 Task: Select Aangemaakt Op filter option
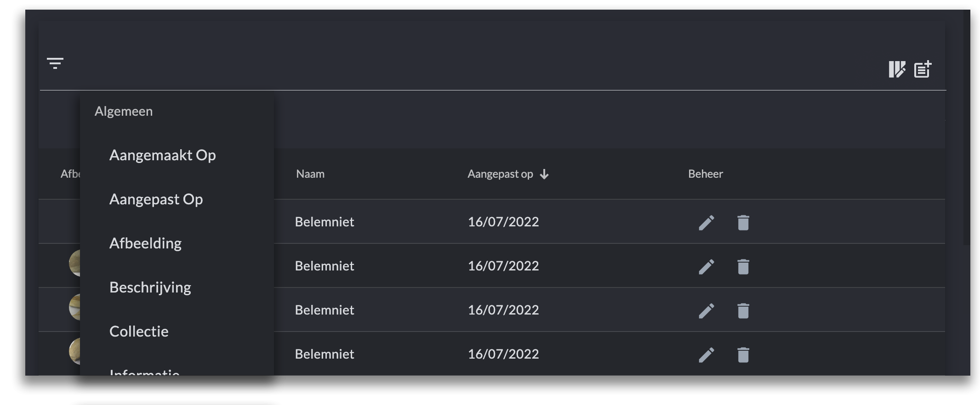[x=162, y=155]
